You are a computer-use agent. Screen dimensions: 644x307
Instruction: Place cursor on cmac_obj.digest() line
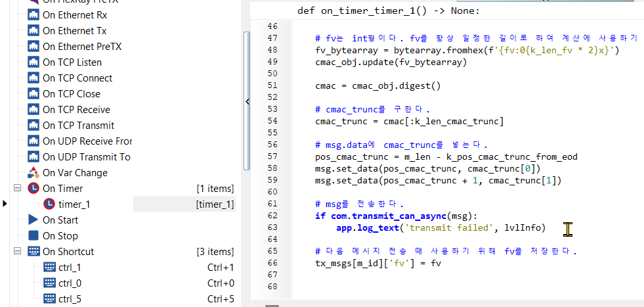point(377,85)
